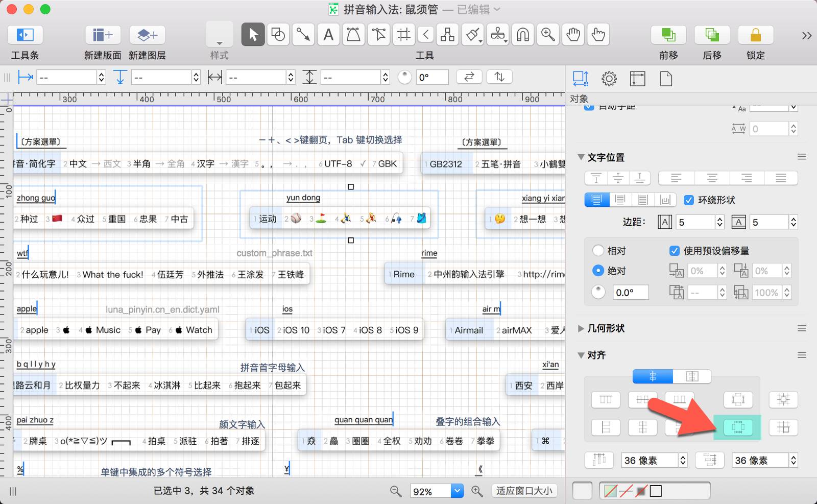Expand the 几何形状 section
Image resolution: width=817 pixels, height=504 pixels.
pyautogui.click(x=581, y=328)
